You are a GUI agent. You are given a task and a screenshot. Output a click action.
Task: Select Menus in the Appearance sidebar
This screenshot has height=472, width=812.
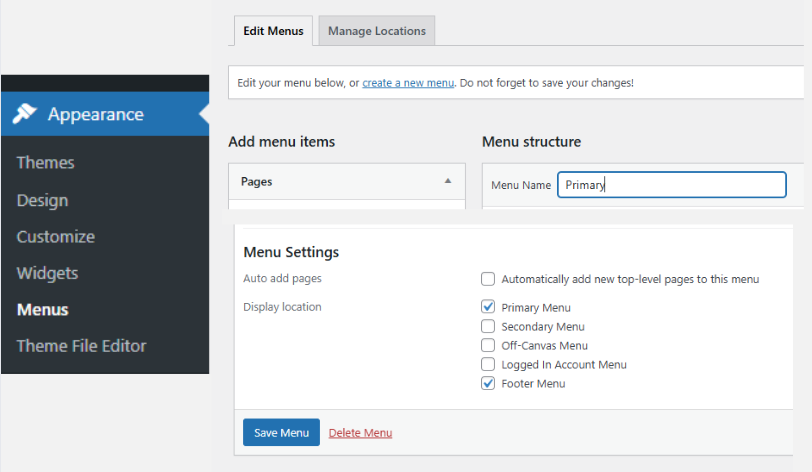click(x=43, y=309)
